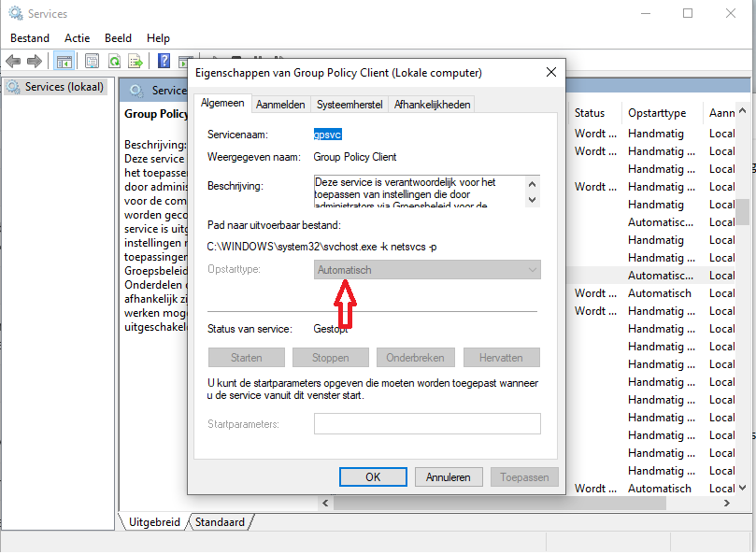
Task: Click the Forward arrow in the toolbar
Action: click(x=35, y=61)
